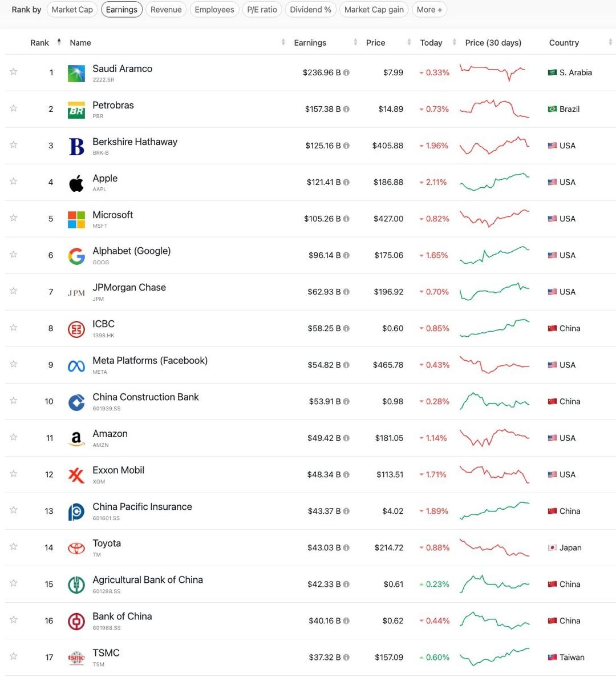
Task: Click info icon next to $62.93 B
Action: tap(346, 292)
